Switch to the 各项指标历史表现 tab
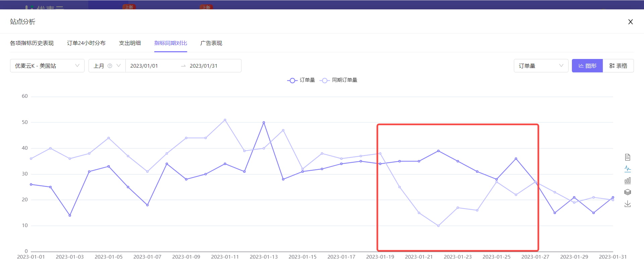This screenshot has height=267, width=644. [32, 43]
